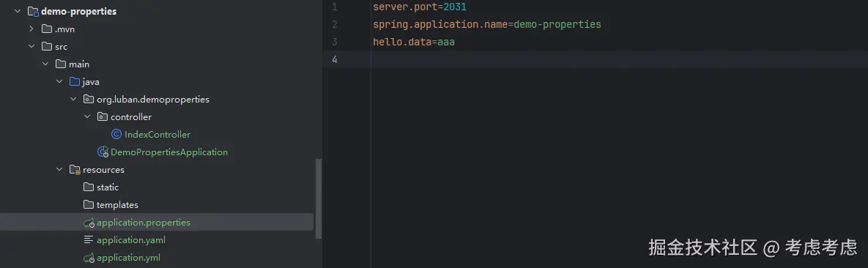
Task: Select the src folder label
Action: (x=62, y=47)
